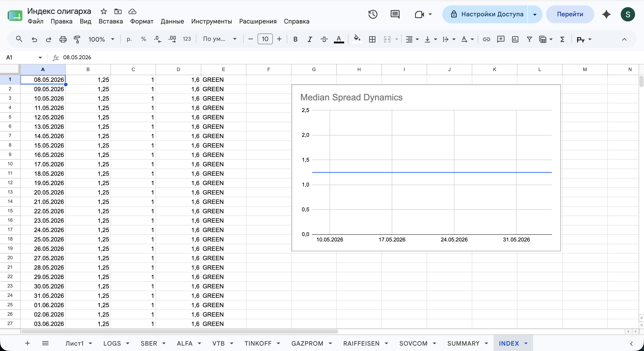Open the Расширения menu
Image resolution: width=644 pixels, height=351 pixels.
258,21
